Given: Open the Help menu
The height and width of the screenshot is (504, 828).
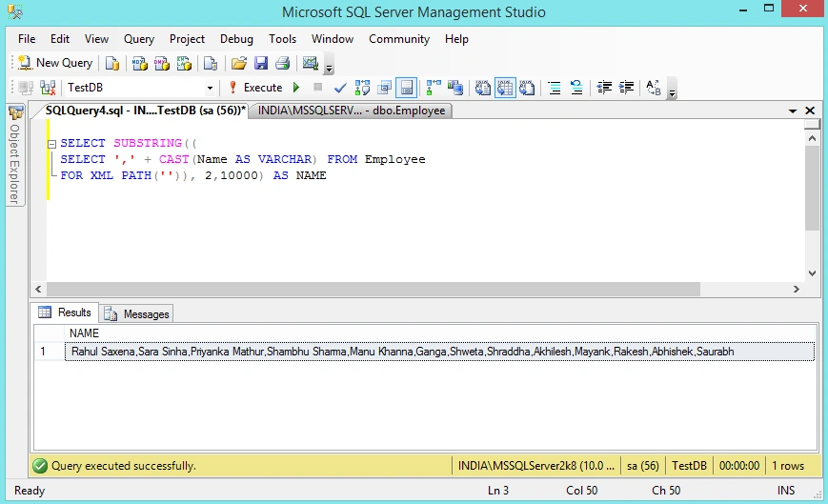Looking at the screenshot, I should (456, 39).
